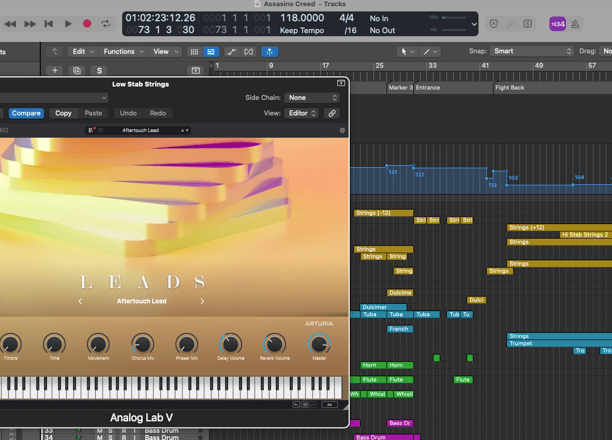Click the Reverb Volume knob
612x440 pixels.
(x=275, y=344)
